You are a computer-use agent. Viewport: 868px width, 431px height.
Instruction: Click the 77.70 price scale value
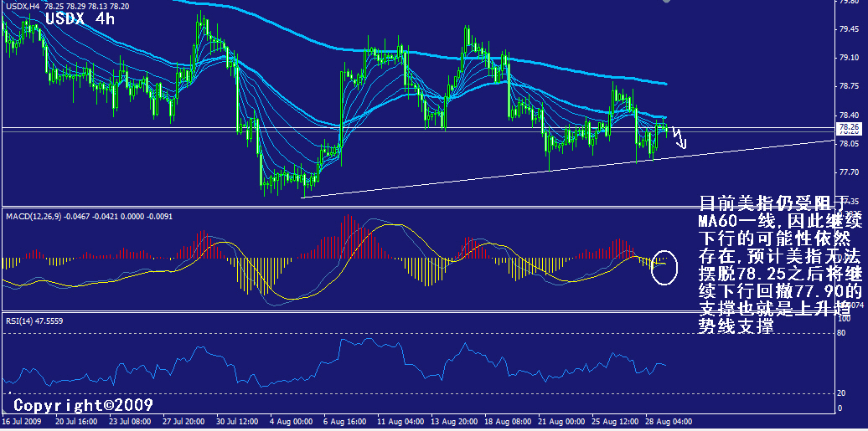pyautogui.click(x=850, y=172)
